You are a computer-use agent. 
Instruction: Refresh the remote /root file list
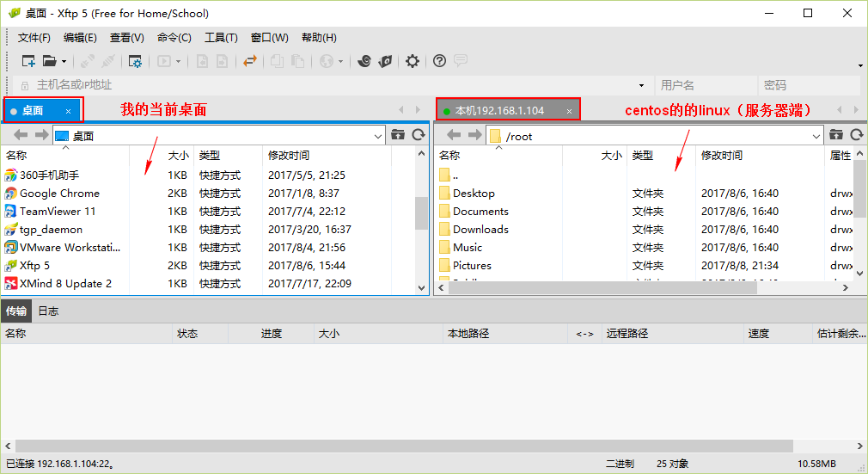(856, 135)
